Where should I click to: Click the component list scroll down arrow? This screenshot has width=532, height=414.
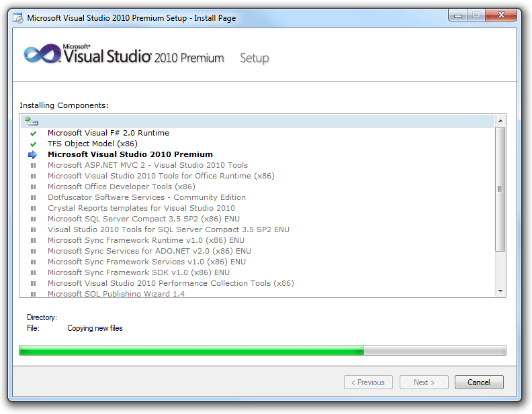(x=500, y=291)
